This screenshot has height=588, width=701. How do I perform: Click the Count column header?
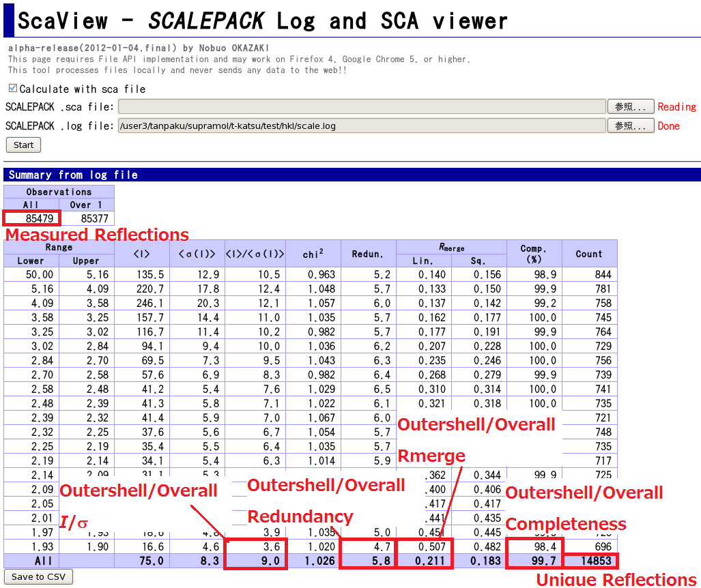tap(589, 254)
